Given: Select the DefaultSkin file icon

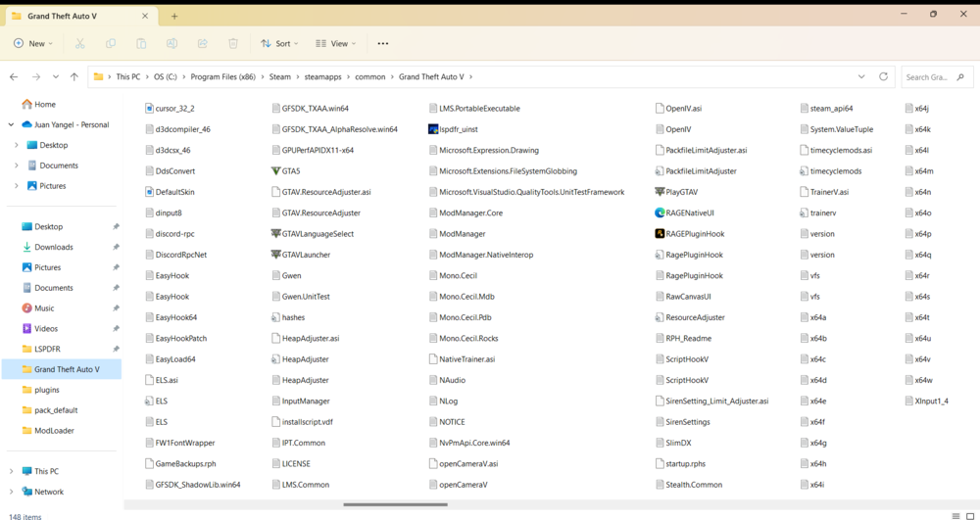Looking at the screenshot, I should point(149,192).
